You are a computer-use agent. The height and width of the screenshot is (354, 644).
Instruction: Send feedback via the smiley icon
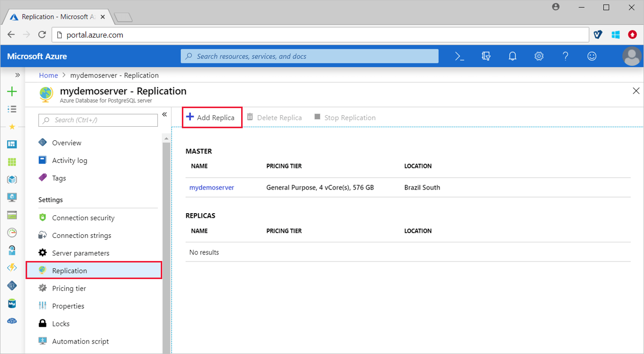click(592, 56)
